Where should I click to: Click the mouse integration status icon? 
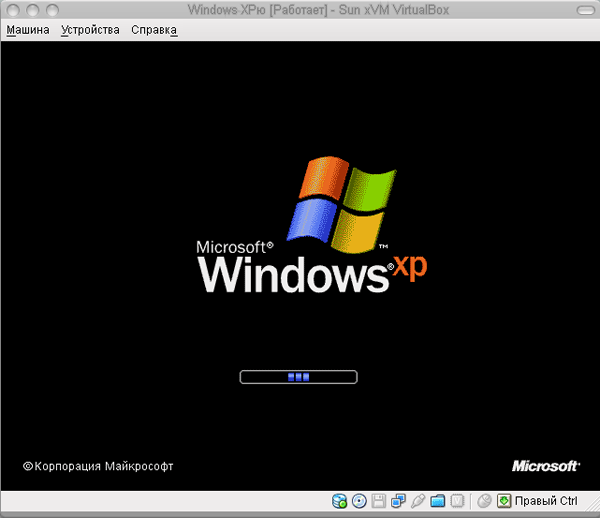pyautogui.click(x=484, y=501)
